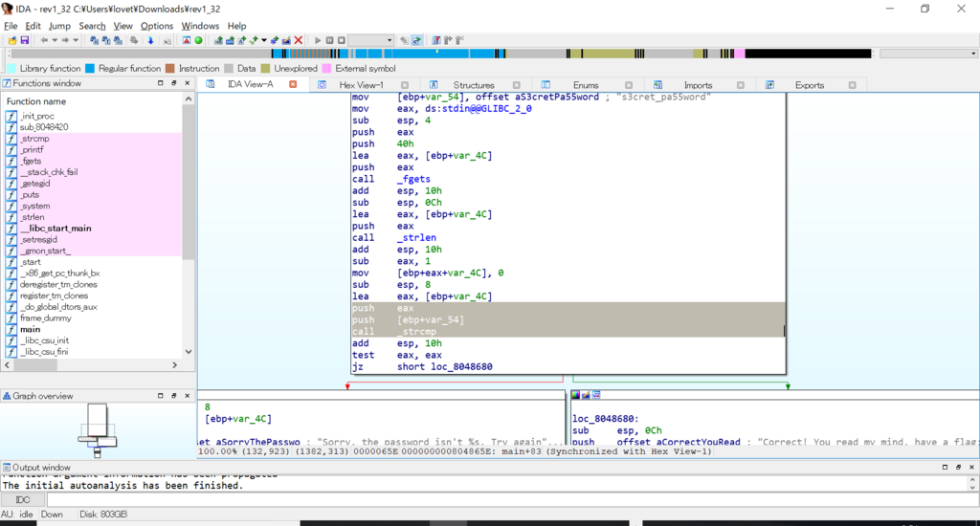The image size is (980, 526).
Task: Click the Library function legend color swatch
Action: tap(11, 68)
